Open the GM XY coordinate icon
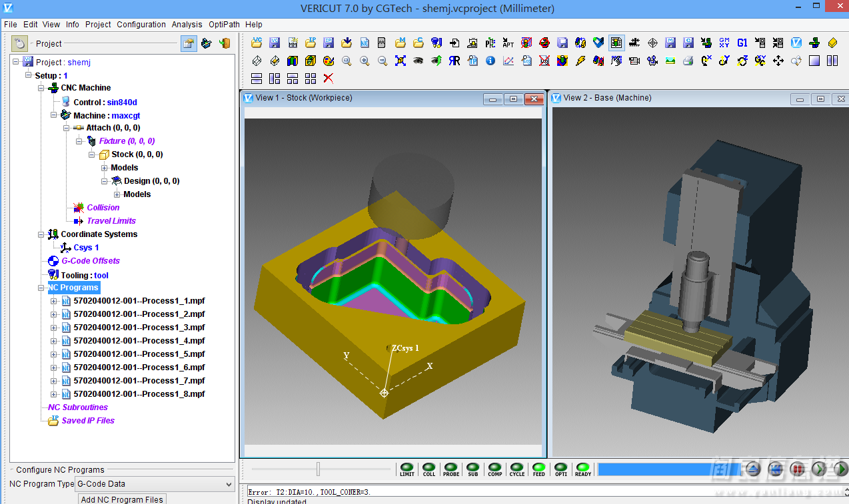 coord(724,43)
